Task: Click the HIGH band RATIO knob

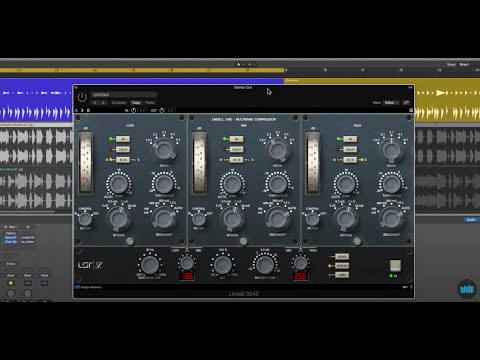Action: click(x=391, y=150)
